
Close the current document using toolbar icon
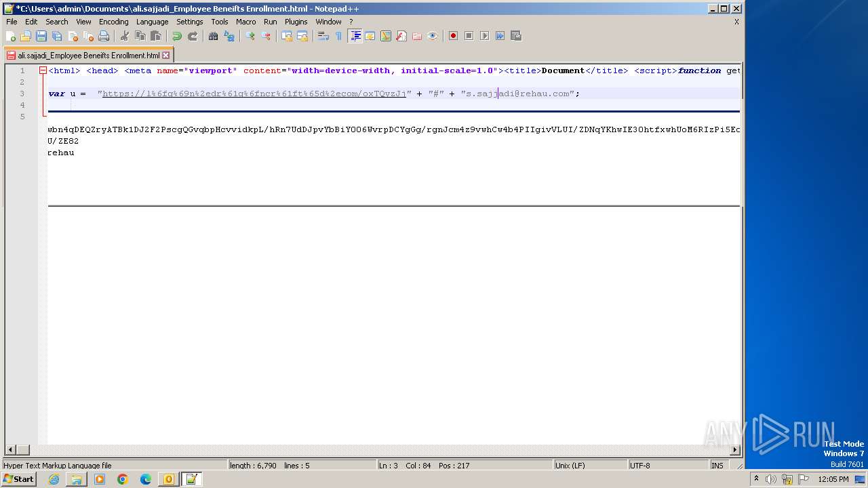73,36
